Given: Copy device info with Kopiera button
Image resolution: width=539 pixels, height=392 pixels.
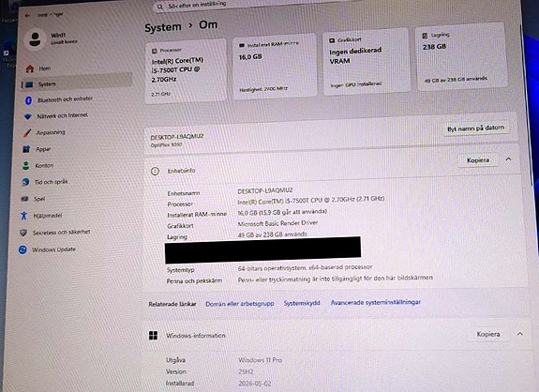Looking at the screenshot, I should (x=478, y=160).
